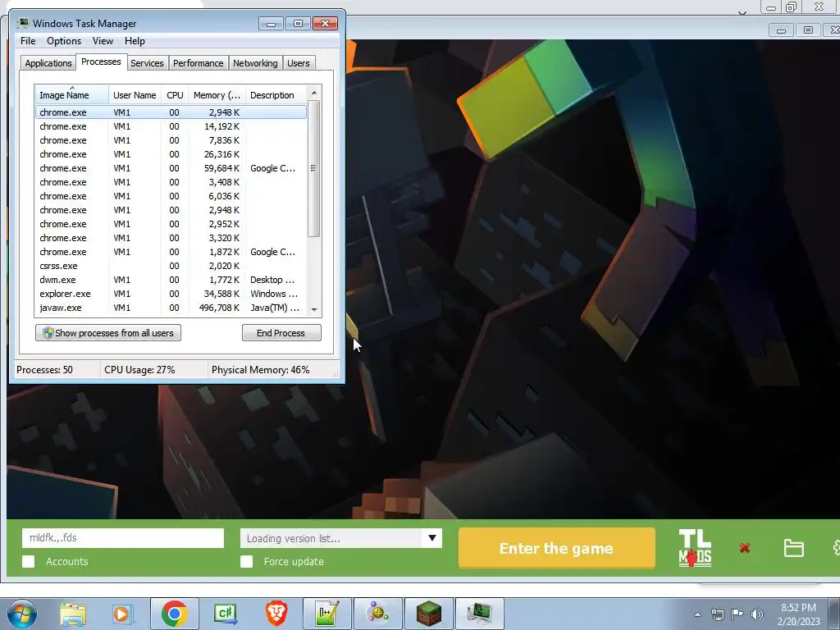Open the molecule-style app taskbar icon
The height and width of the screenshot is (630, 840).
point(377,614)
